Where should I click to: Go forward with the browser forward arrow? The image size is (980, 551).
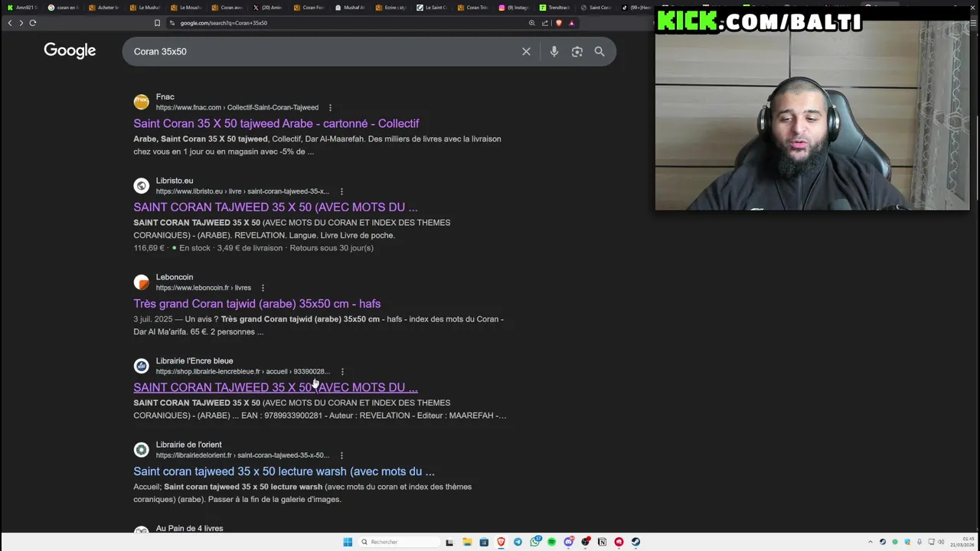pos(21,23)
